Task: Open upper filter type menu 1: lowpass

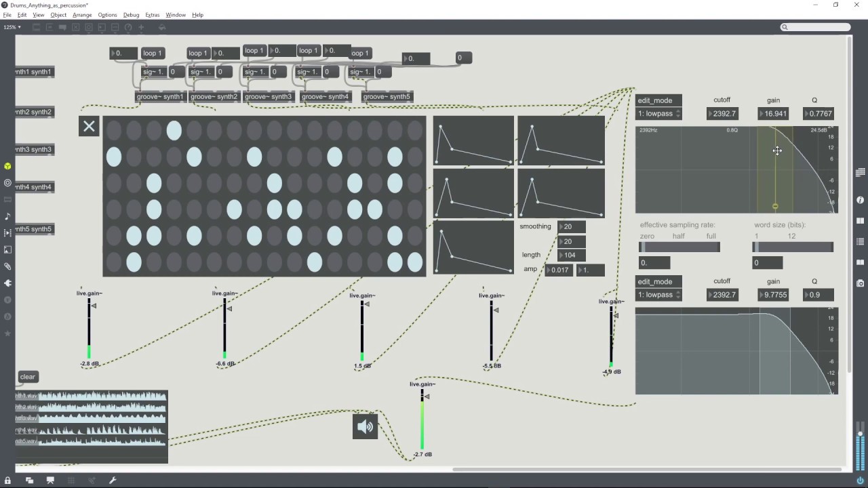Action: coord(658,114)
